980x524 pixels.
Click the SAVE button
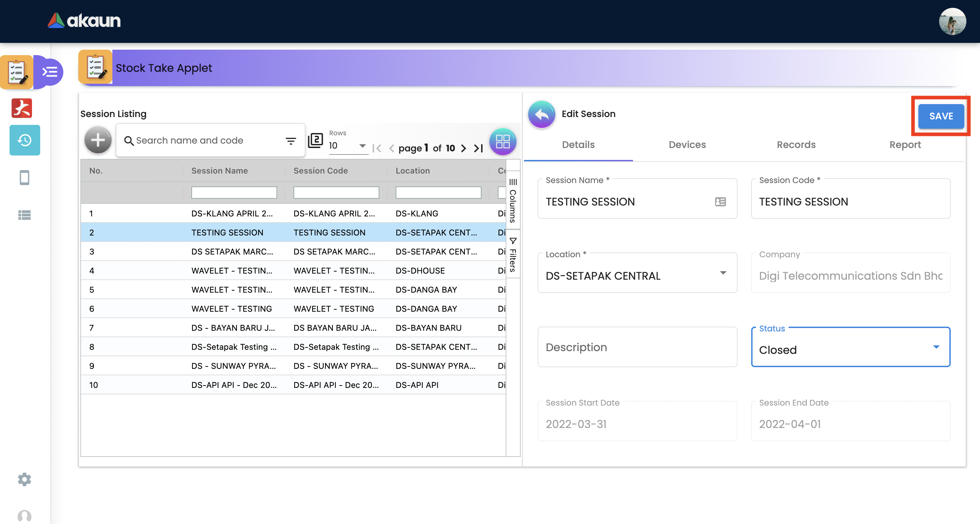pos(941,116)
